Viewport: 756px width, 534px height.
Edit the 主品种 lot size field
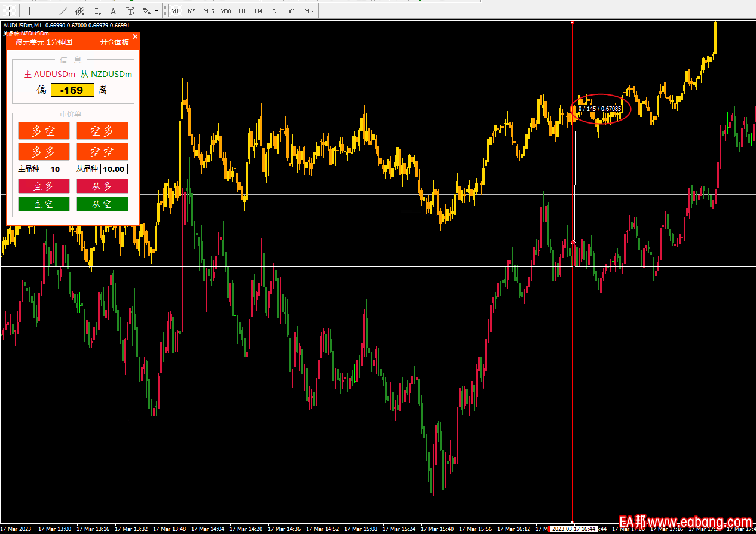56,170
